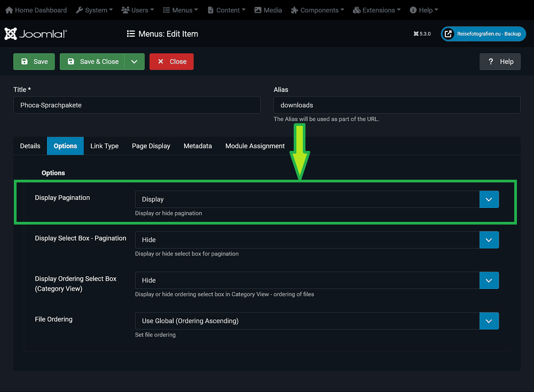This screenshot has width=534, height=392.
Task: Click the System wrench icon
Action: pyautogui.click(x=80, y=10)
